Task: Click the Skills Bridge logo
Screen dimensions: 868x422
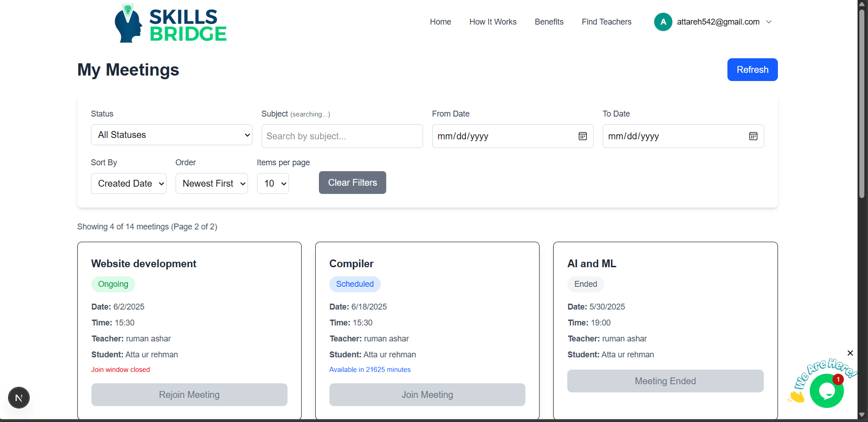Action: [x=171, y=24]
